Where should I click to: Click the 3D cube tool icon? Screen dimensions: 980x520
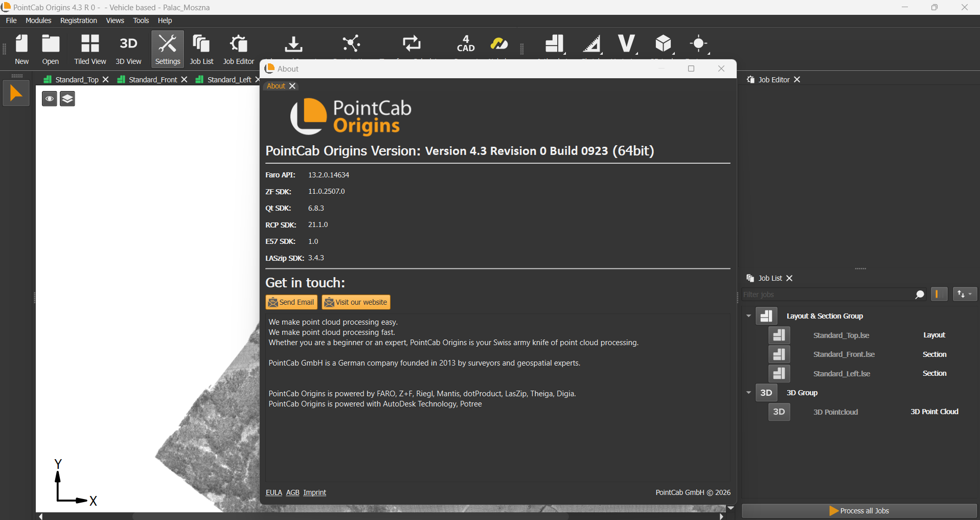664,44
